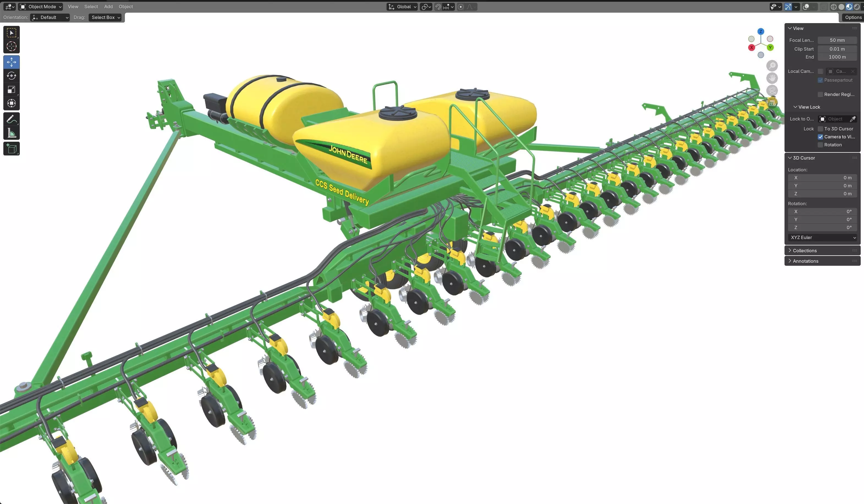Enable the Rotation lock checkbox
Screen dimensions: 864x504
pyautogui.click(x=821, y=145)
